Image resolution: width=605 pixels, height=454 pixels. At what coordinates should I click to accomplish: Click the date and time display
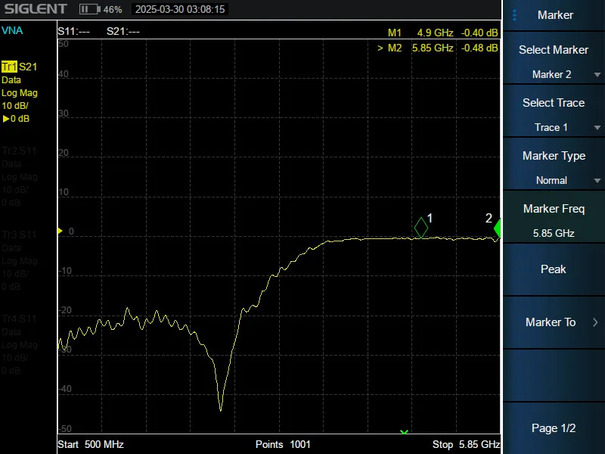[x=180, y=9]
